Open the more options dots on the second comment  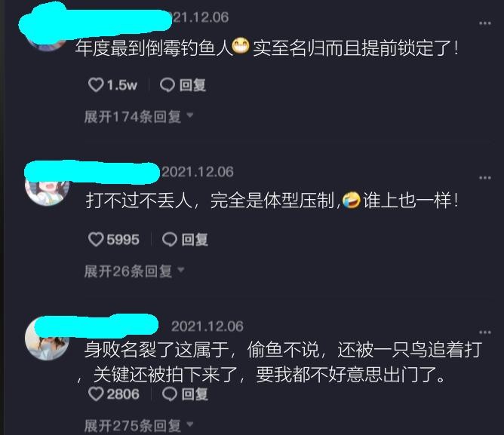tap(484, 178)
